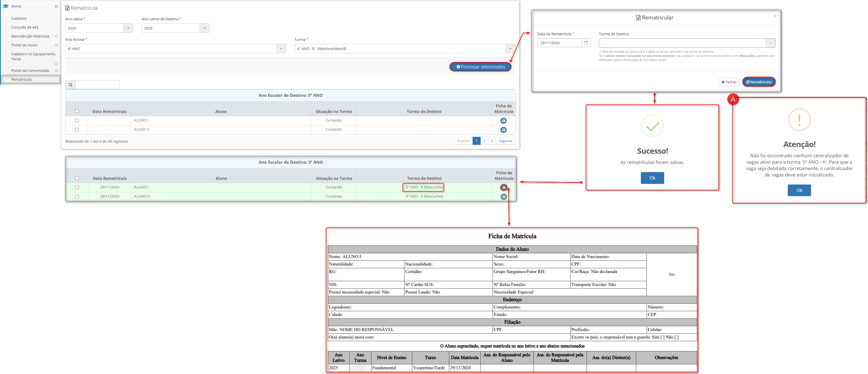Go to page 3 of records

pyautogui.click(x=492, y=141)
